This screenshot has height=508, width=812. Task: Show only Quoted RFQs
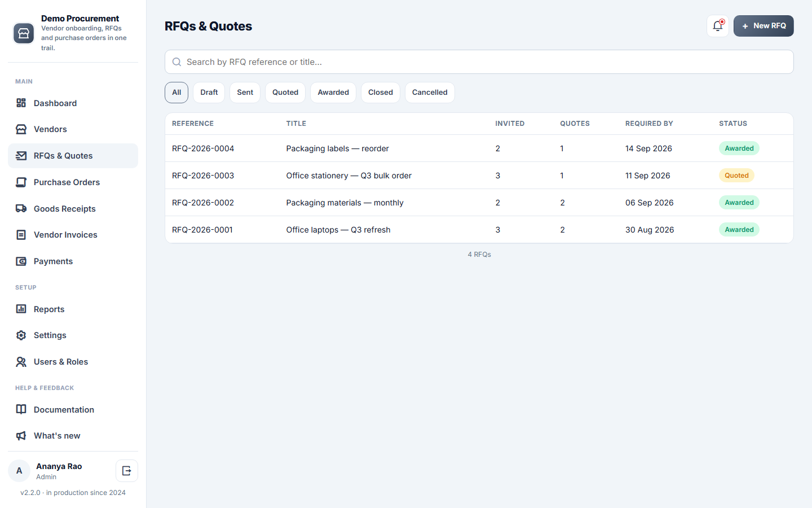[285, 93]
